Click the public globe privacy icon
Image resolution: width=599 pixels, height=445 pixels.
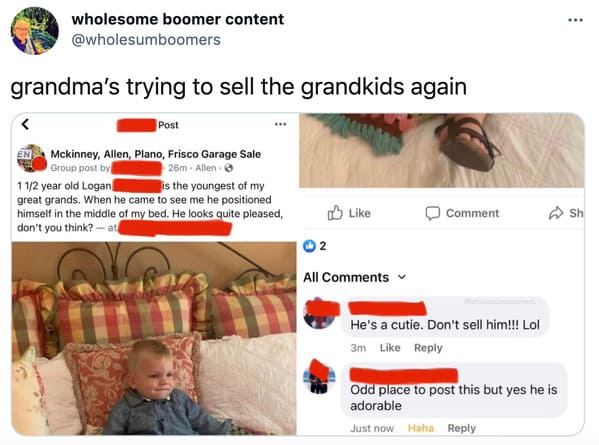pos(228,168)
